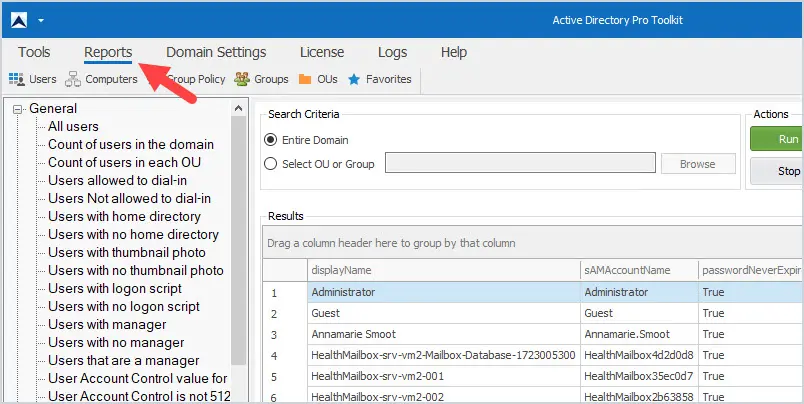Select Count of users in the domain

point(131,145)
